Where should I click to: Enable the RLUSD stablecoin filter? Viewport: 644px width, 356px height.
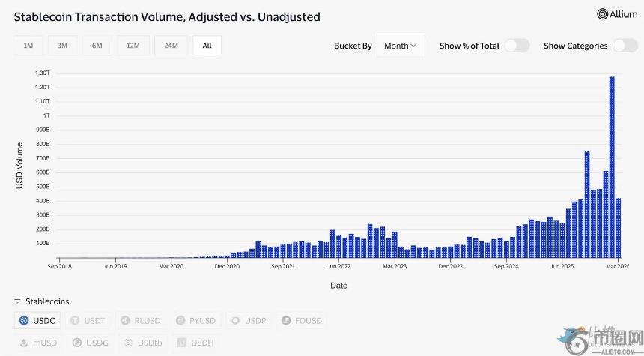point(140,320)
